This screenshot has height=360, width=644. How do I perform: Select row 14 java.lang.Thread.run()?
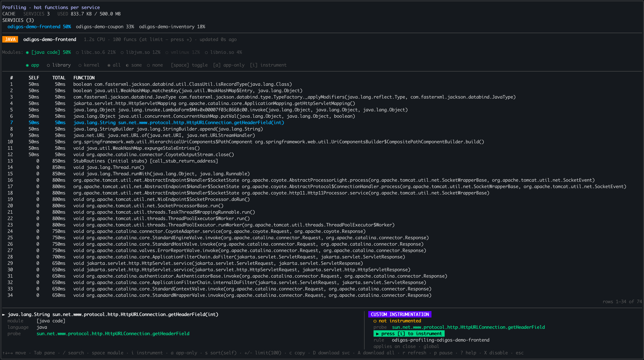[x=322, y=167]
